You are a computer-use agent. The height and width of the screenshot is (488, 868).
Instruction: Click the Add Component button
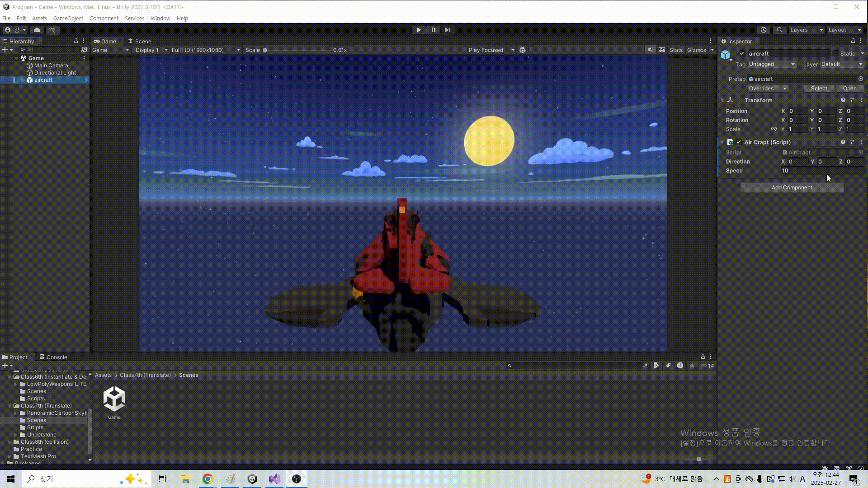pos(792,188)
